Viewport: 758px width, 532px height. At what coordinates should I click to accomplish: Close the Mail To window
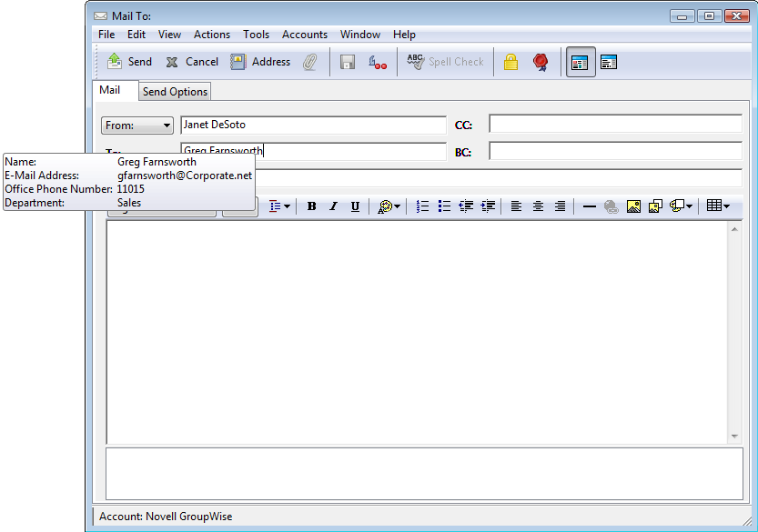[737, 16]
